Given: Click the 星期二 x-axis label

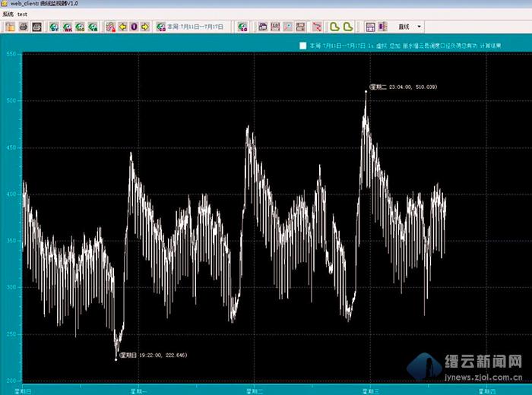Looking at the screenshot, I should click(x=255, y=392).
